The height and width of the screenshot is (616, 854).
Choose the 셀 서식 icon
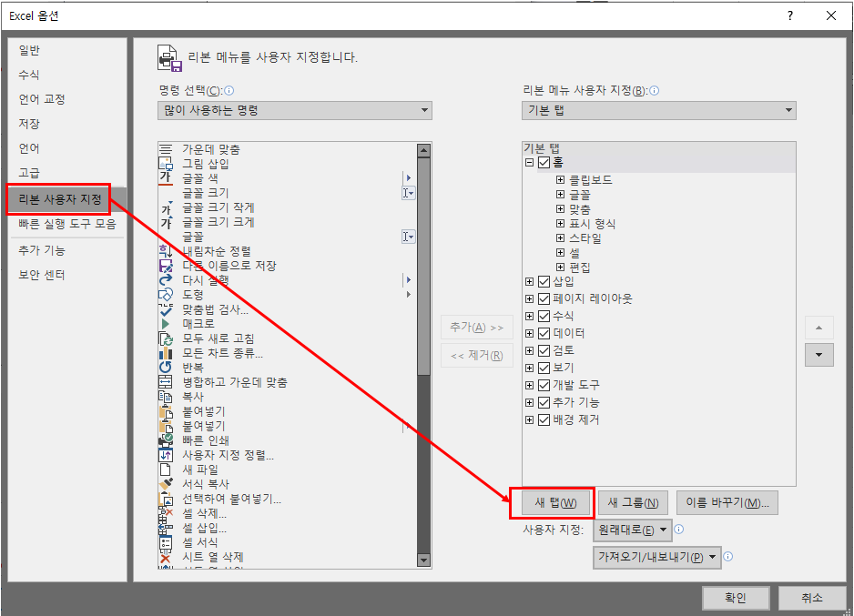coord(166,542)
